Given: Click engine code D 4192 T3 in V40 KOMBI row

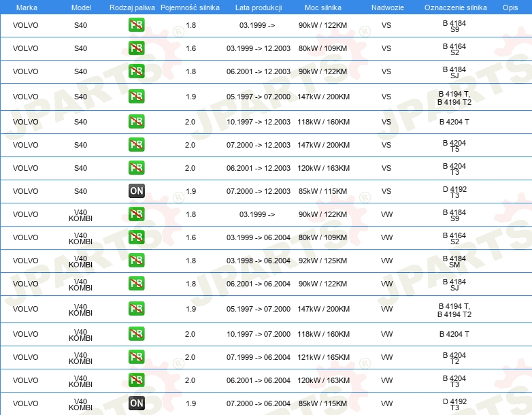Looking at the screenshot, I should (454, 405).
